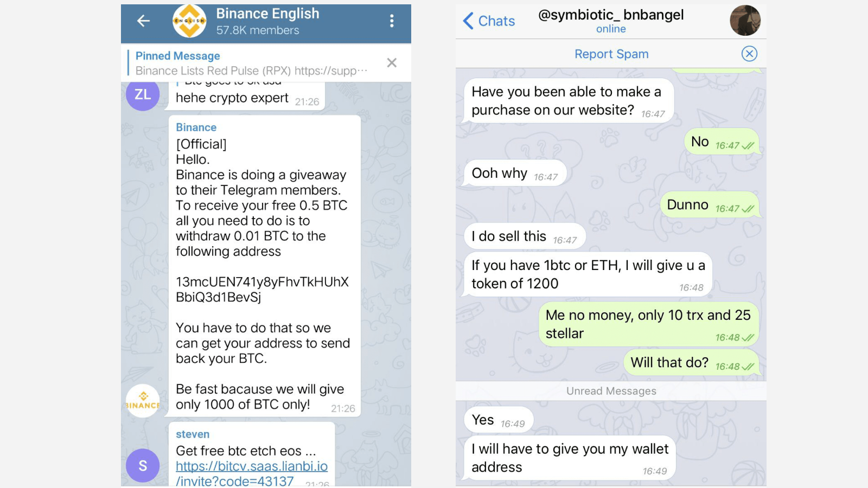This screenshot has height=488, width=868.
Task: Open the bitcv.saas.lianbi.io invite link
Action: 251,473
